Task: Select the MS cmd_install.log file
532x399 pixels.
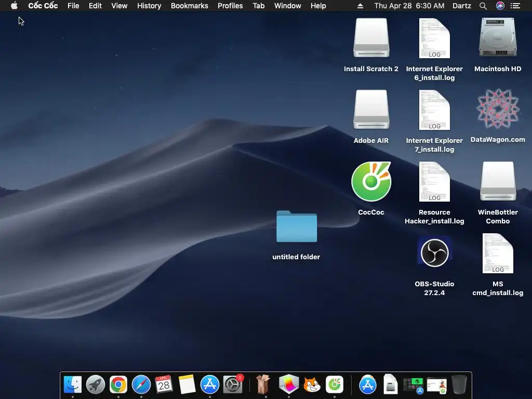Action: point(498,253)
